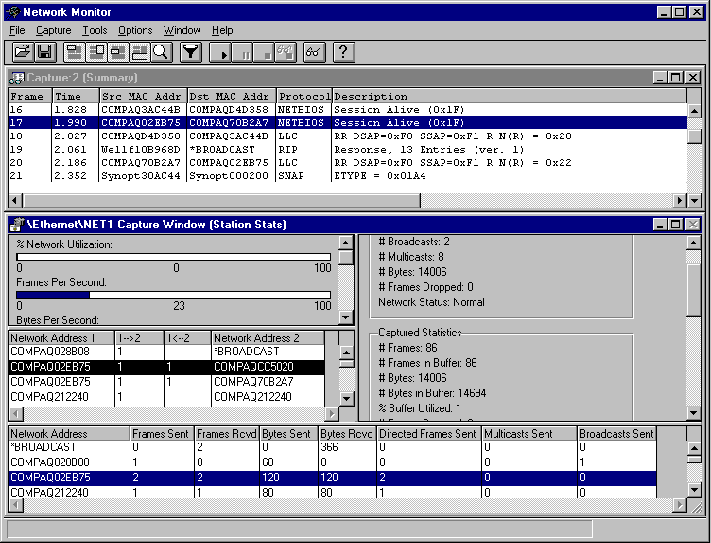Open the Tools menu
711x543 pixels.
tap(94, 30)
